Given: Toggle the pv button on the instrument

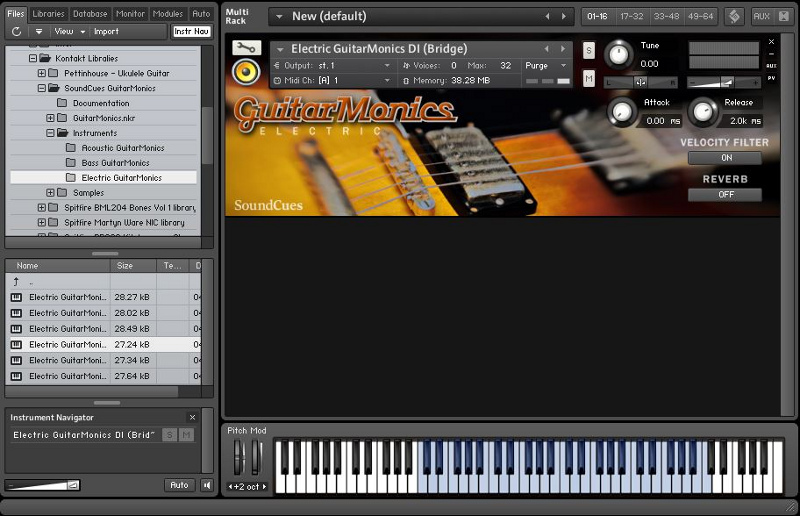Looking at the screenshot, I should [771, 78].
